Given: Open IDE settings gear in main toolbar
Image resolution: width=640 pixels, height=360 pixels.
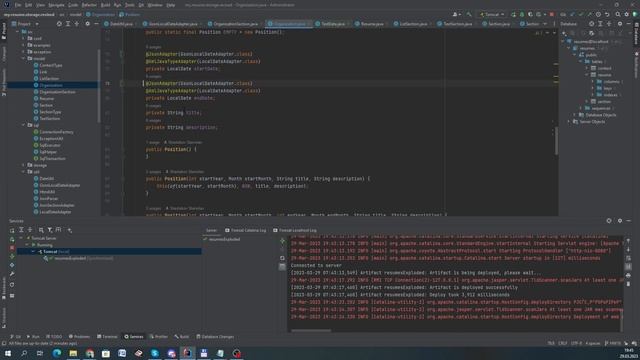Looking at the screenshot, I should pyautogui.click(x=627, y=14).
